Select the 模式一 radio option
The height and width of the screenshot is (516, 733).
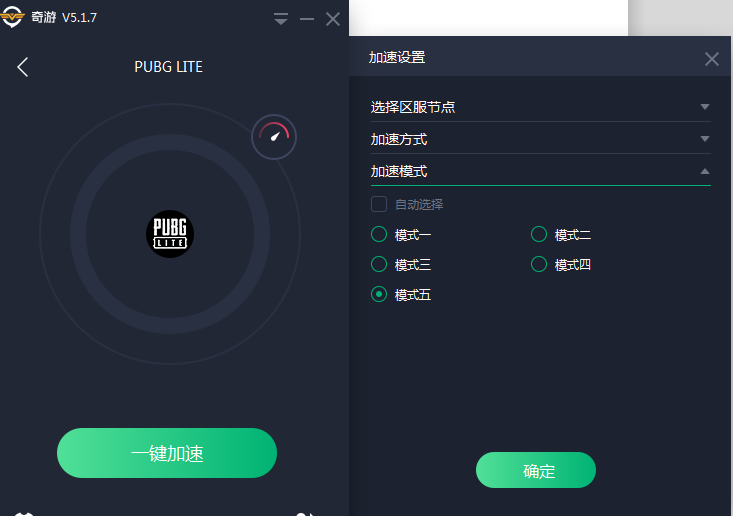tap(379, 234)
